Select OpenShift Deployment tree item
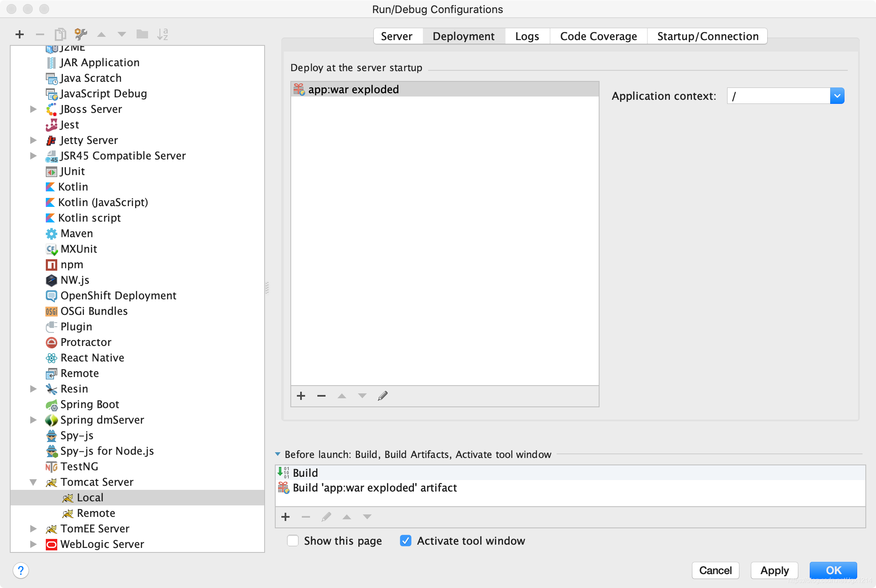Screen dimensions: 876x588 [137, 296]
